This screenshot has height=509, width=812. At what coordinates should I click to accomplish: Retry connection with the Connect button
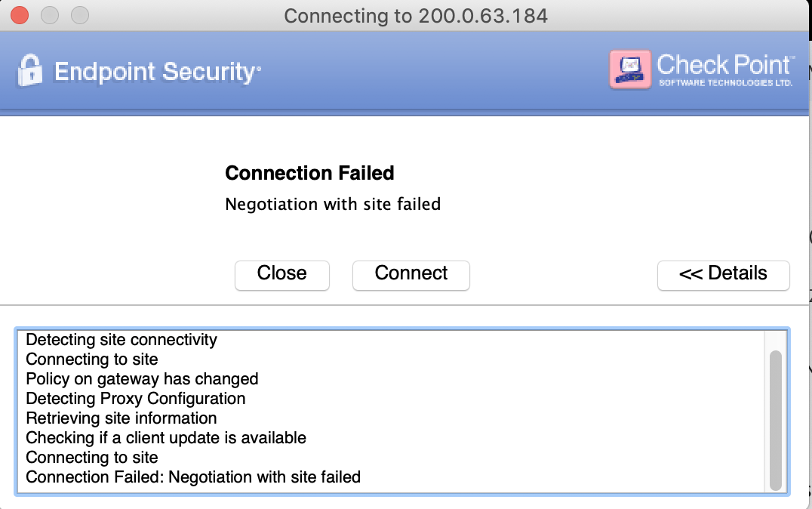[411, 275]
